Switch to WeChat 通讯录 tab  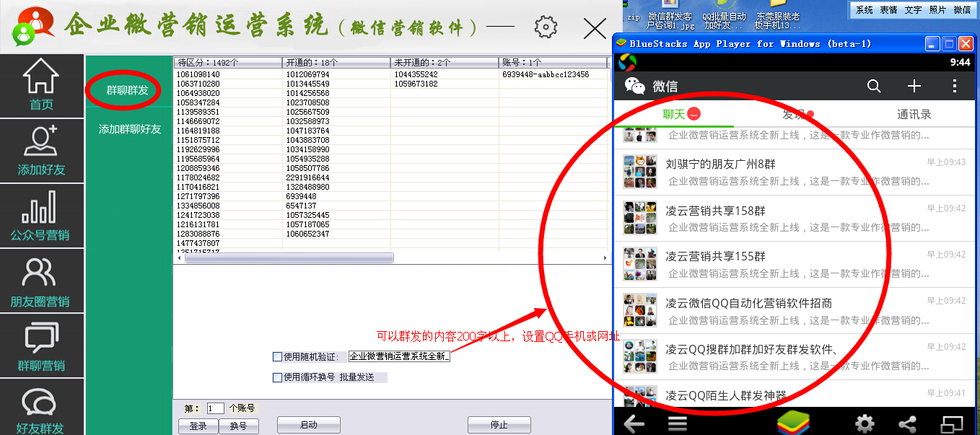[x=914, y=115]
